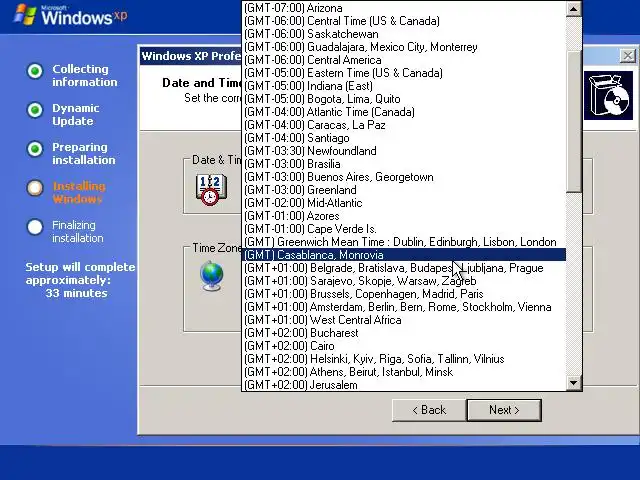Viewport: 640px width, 480px height.
Task: Choose Cape Verde Is.
Action: [x=404, y=229]
